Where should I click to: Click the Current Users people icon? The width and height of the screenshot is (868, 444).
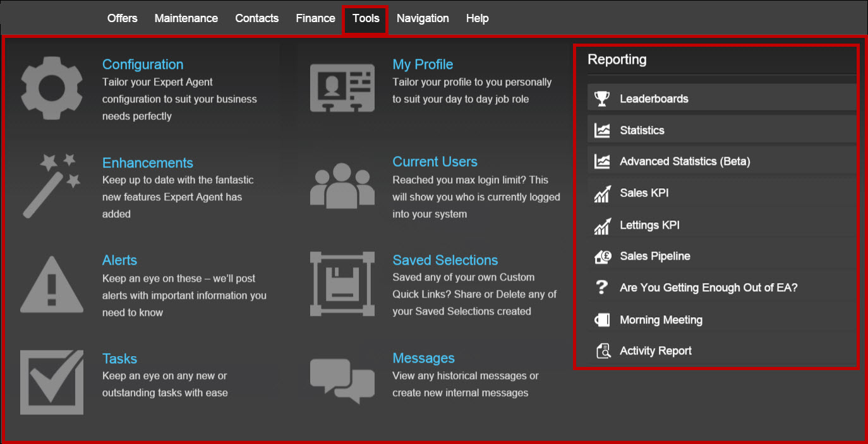342,185
